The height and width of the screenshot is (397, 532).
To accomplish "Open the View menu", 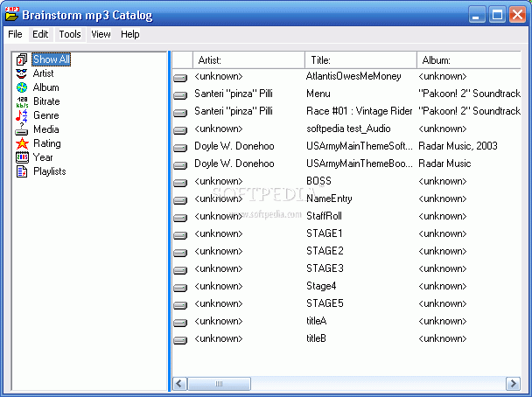I will pyautogui.click(x=101, y=34).
